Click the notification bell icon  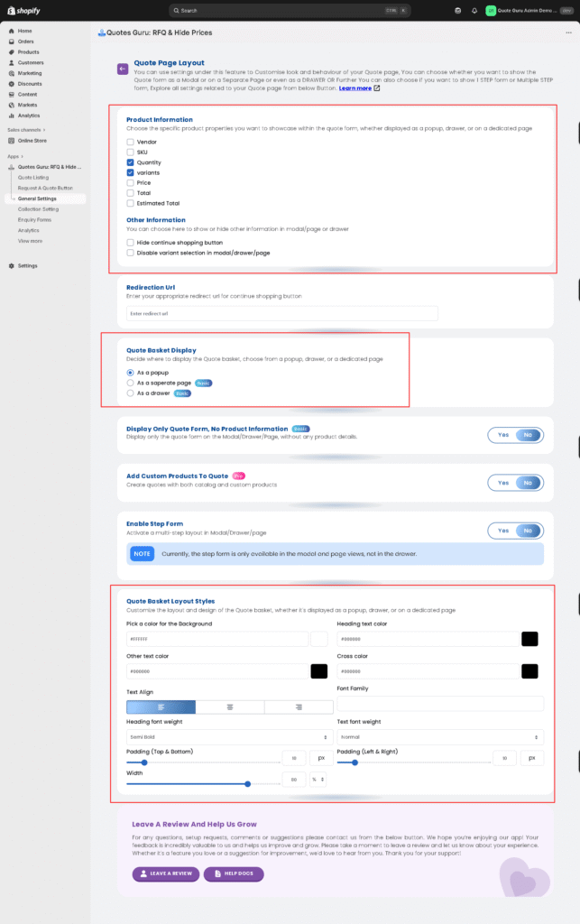(474, 10)
